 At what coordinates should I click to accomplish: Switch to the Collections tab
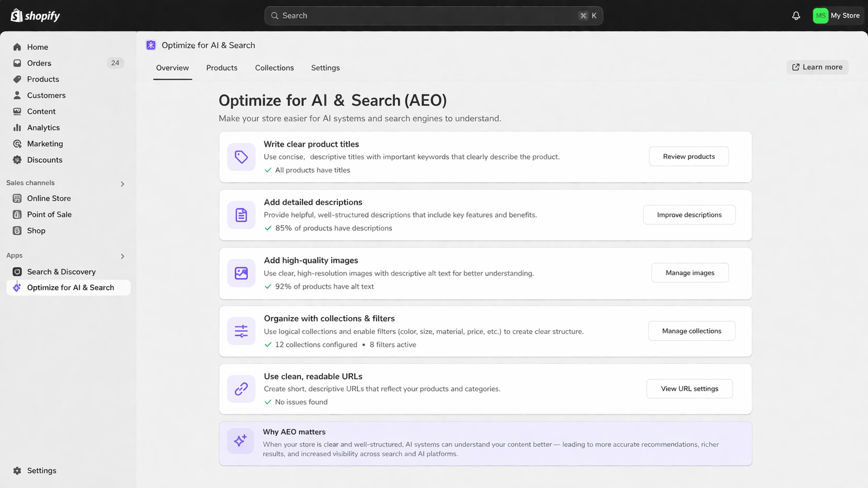[x=274, y=67]
